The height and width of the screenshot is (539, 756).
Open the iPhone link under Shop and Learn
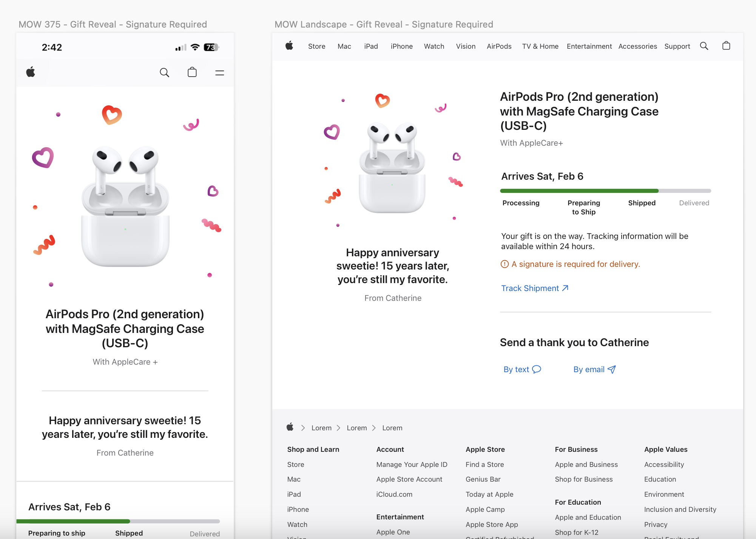pos(298,510)
